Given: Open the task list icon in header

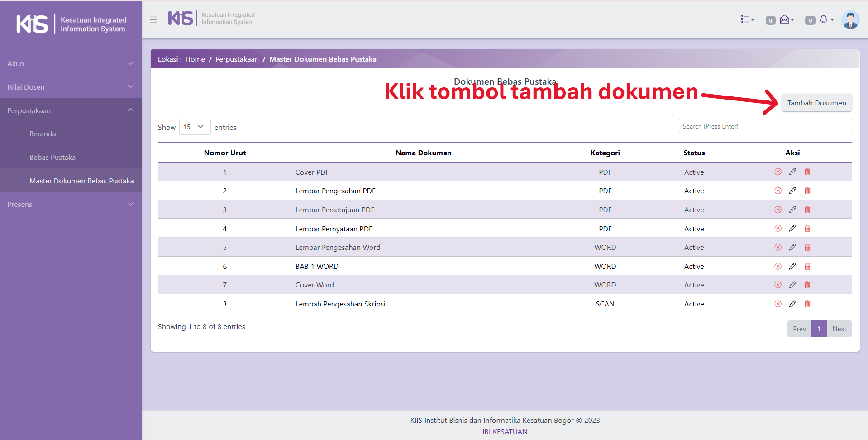Looking at the screenshot, I should [x=746, y=19].
